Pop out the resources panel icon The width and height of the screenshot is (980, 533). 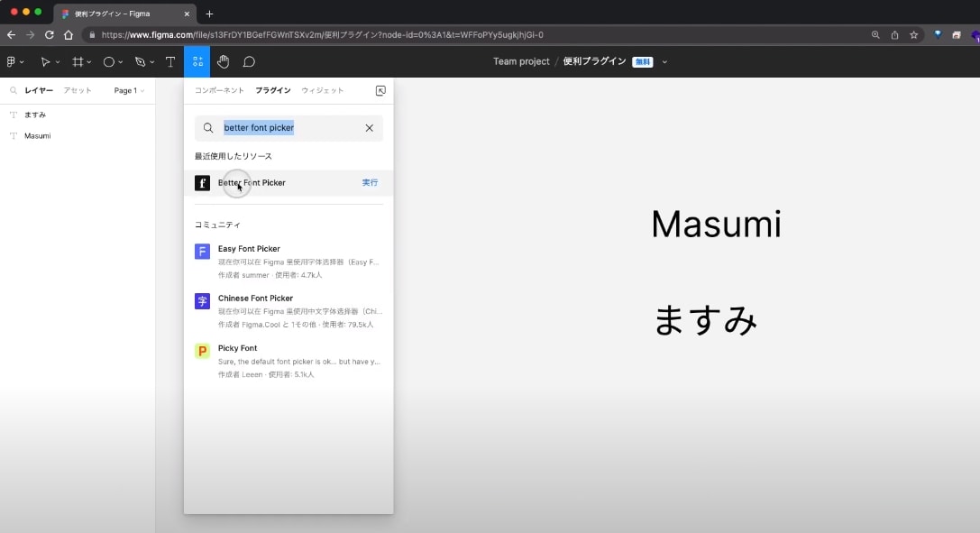click(x=380, y=90)
